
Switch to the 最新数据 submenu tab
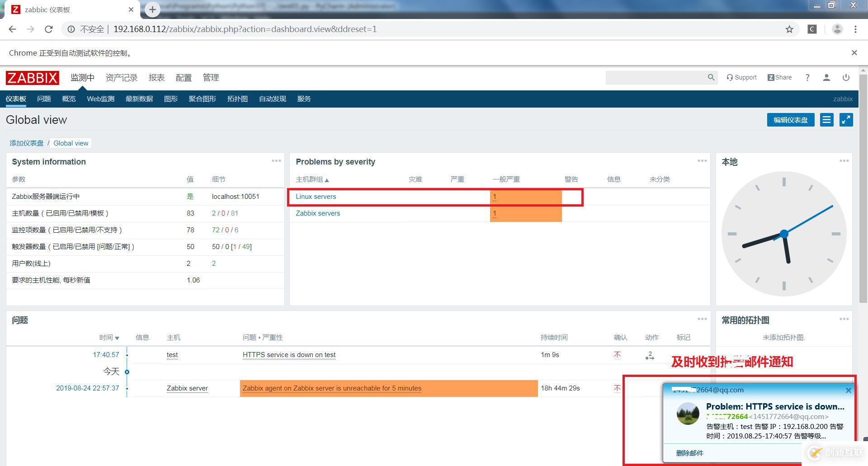139,99
